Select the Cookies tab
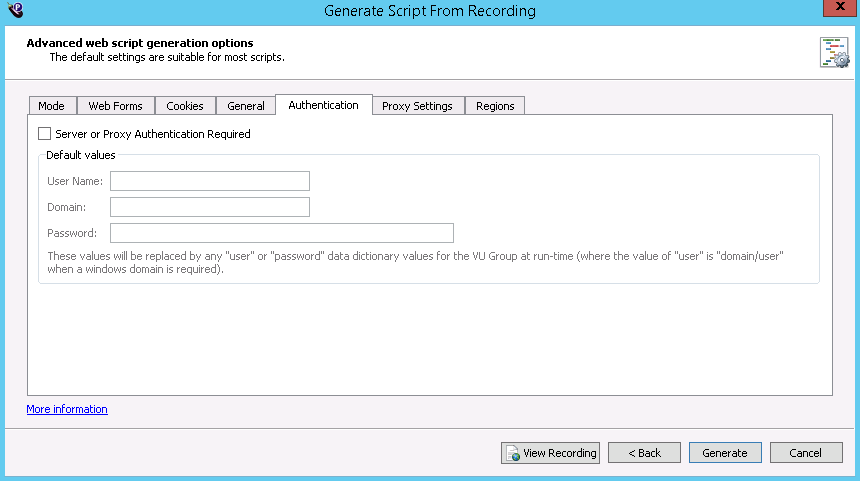This screenshot has height=481, width=860. (185, 106)
